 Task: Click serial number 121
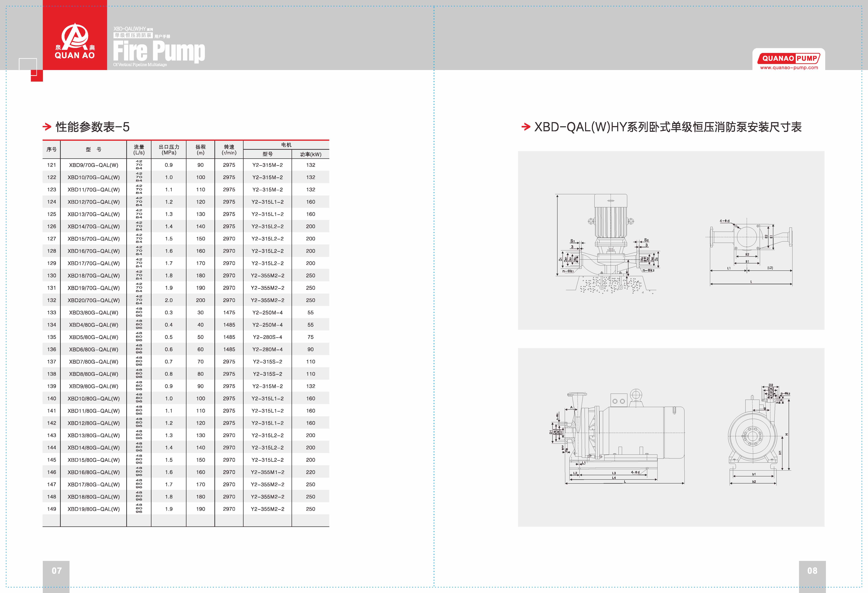[52, 165]
